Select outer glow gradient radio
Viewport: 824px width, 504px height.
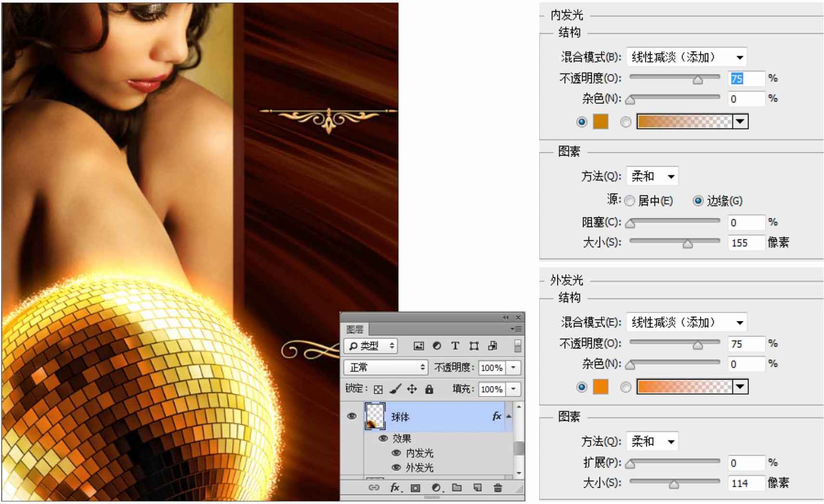626,387
